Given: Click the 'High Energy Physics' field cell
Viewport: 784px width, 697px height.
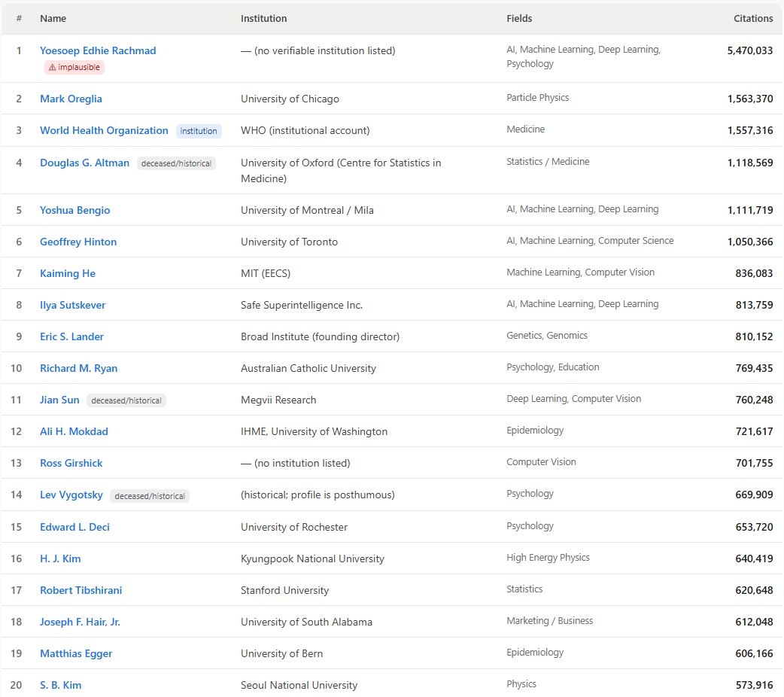Looking at the screenshot, I should tap(548, 558).
